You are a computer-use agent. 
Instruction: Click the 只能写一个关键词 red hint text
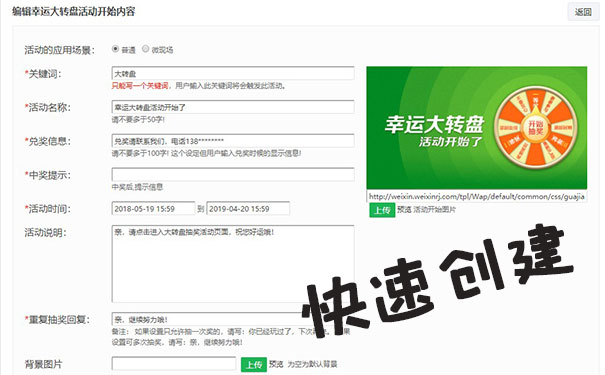pyautogui.click(x=140, y=86)
